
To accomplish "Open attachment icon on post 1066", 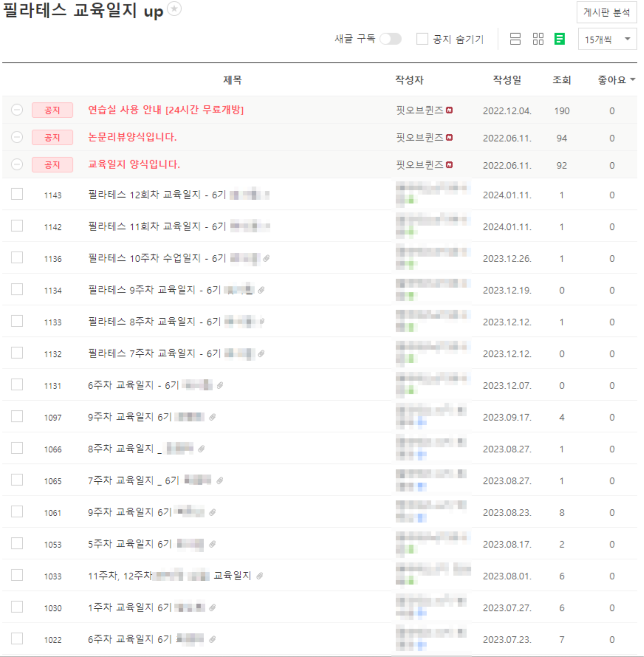I will tap(201, 448).
